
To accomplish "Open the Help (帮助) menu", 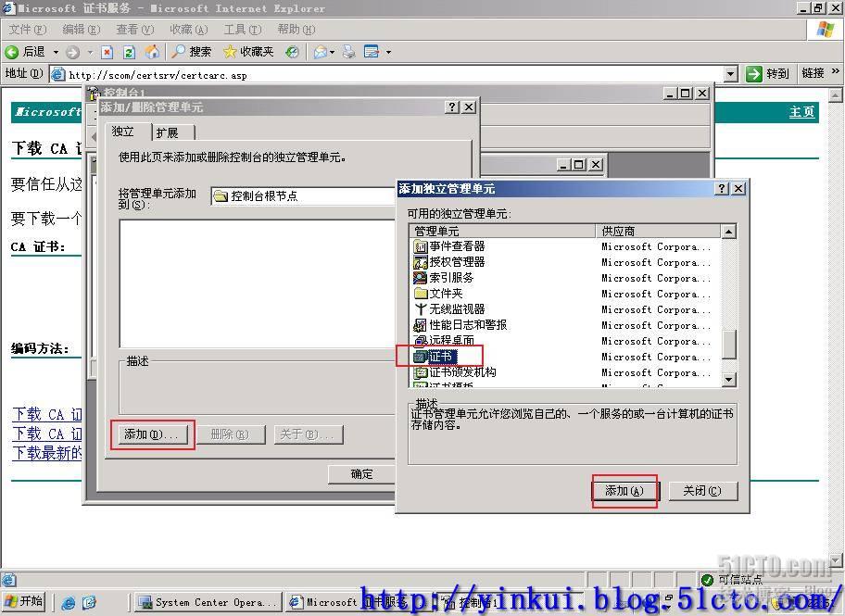I will click(x=296, y=30).
